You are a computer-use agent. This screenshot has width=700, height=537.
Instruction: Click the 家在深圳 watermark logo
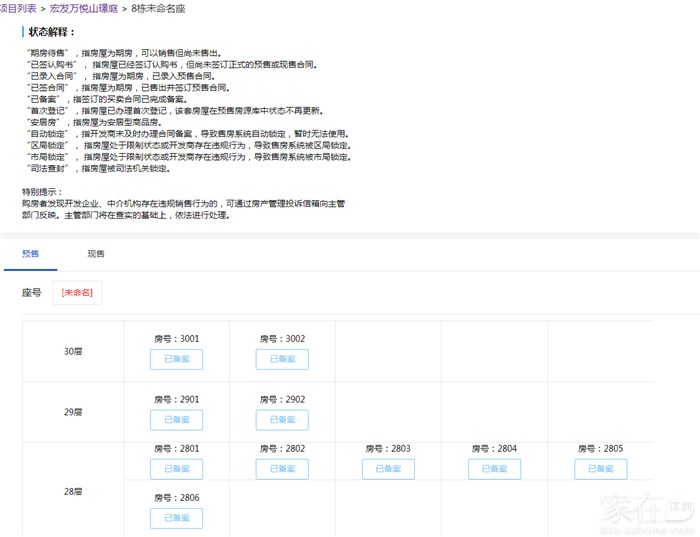click(x=647, y=511)
